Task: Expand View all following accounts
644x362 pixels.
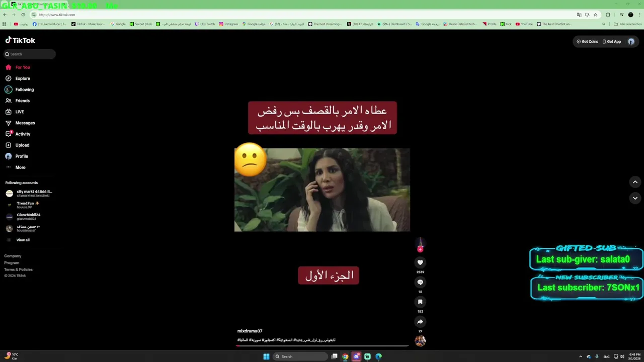Action: point(18,240)
